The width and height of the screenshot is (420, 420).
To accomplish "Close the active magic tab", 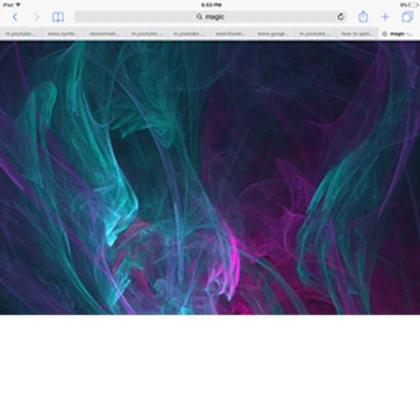I will tap(384, 34).
